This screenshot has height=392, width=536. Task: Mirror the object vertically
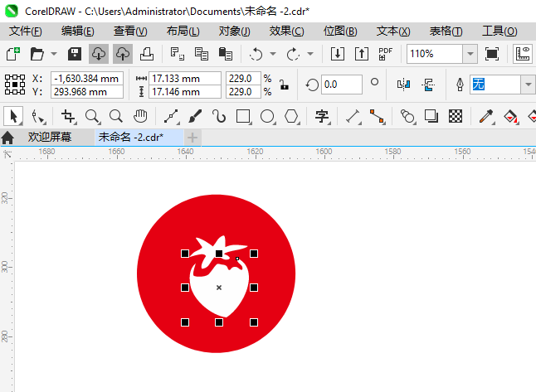[x=427, y=85]
